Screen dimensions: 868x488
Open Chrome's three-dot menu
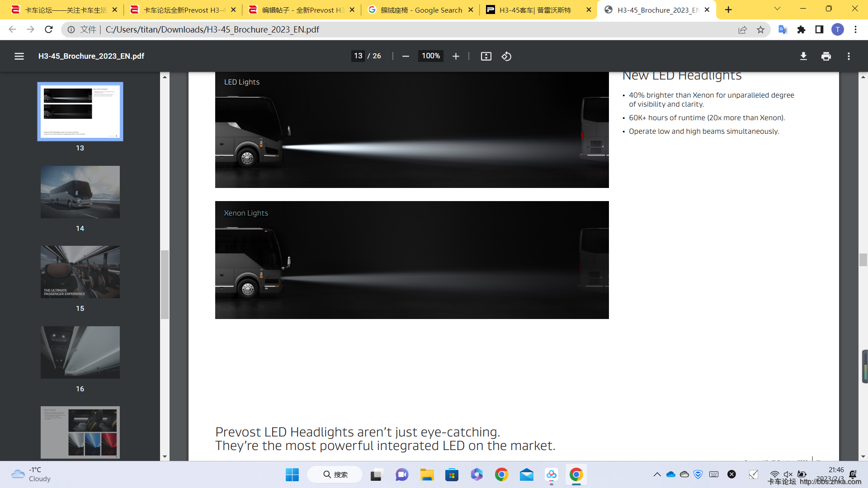point(855,29)
